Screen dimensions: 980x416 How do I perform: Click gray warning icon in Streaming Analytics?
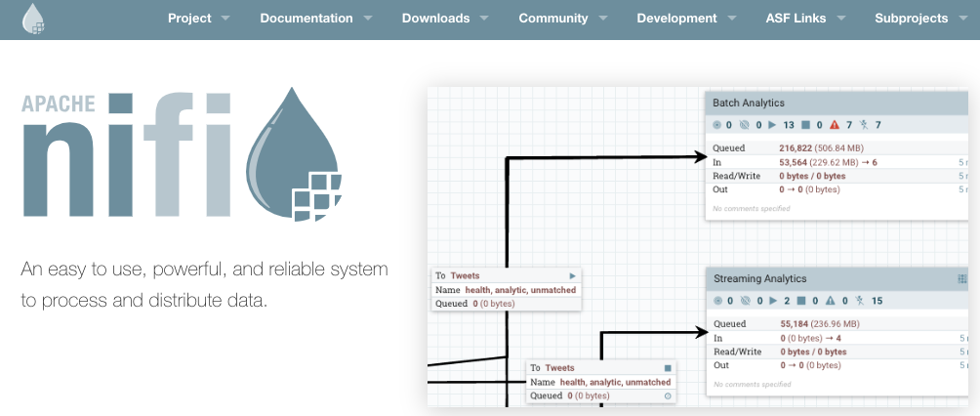(831, 301)
